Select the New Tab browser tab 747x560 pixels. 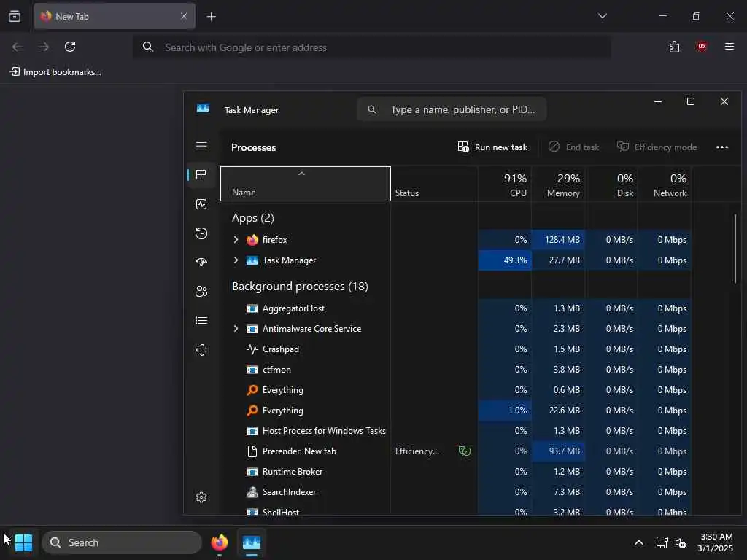pyautogui.click(x=115, y=16)
